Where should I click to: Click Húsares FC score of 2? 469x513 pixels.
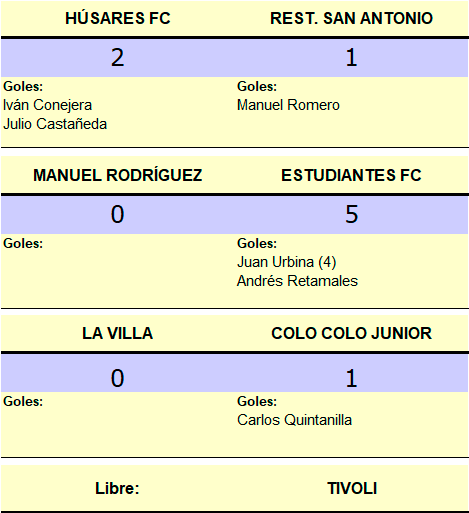(118, 58)
